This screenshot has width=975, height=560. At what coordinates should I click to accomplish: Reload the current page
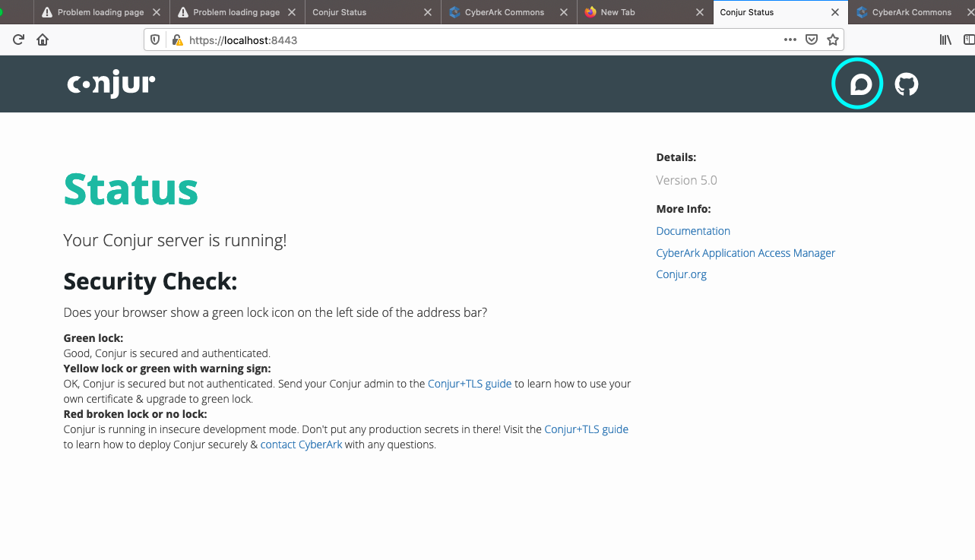(x=18, y=40)
